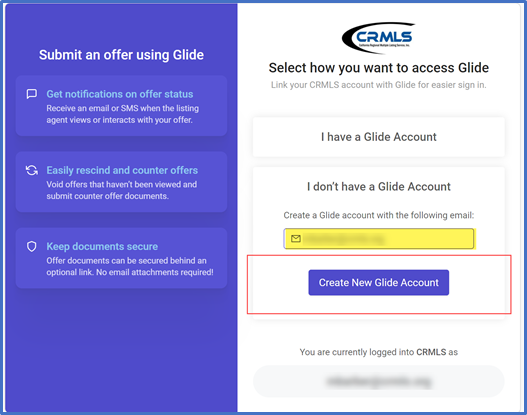Click the 'Offer documents can be secured' description
The image size is (527, 415).
[130, 266]
